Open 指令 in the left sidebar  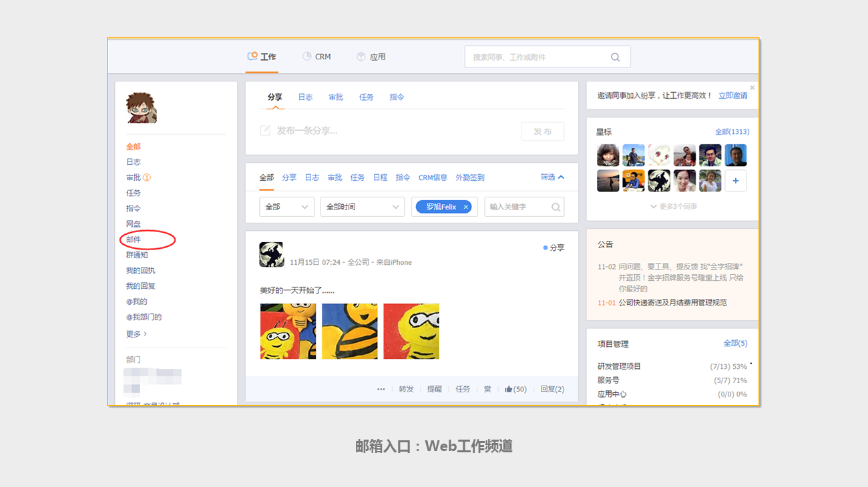tap(134, 208)
